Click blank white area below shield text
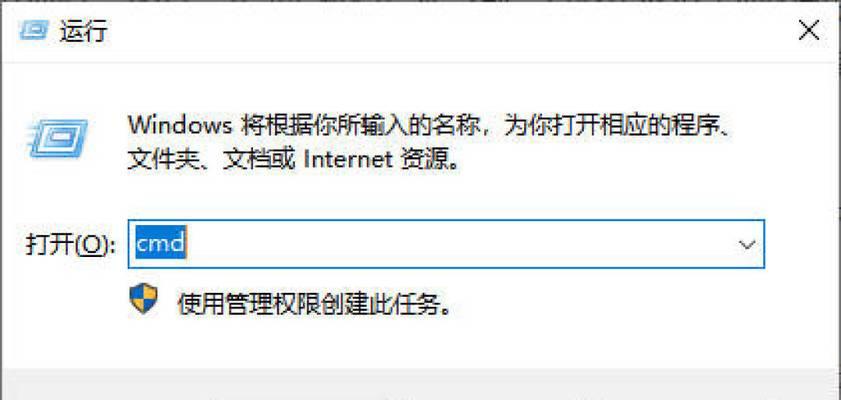The width and height of the screenshot is (841, 400). click(420, 343)
